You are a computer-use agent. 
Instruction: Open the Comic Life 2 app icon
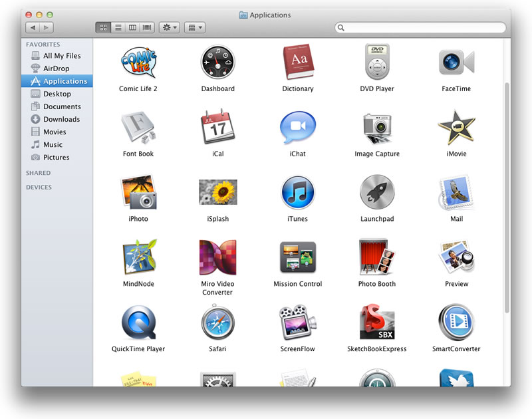coord(138,63)
